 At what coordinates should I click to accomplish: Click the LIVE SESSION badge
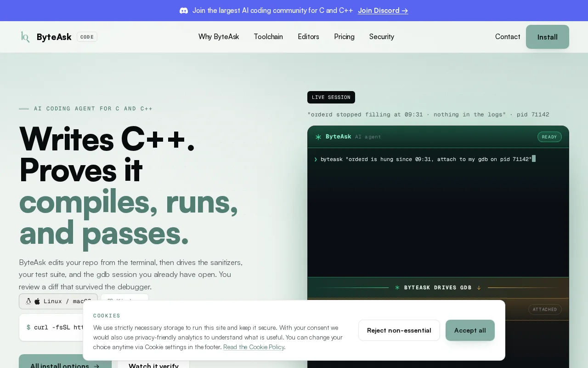click(331, 97)
